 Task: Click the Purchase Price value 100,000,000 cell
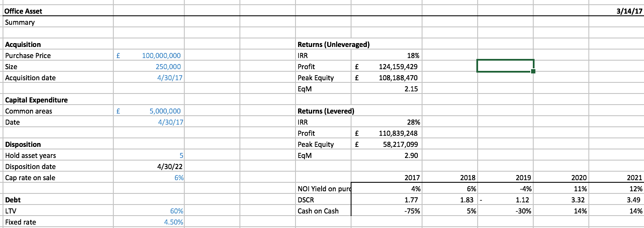pyautogui.click(x=148, y=56)
